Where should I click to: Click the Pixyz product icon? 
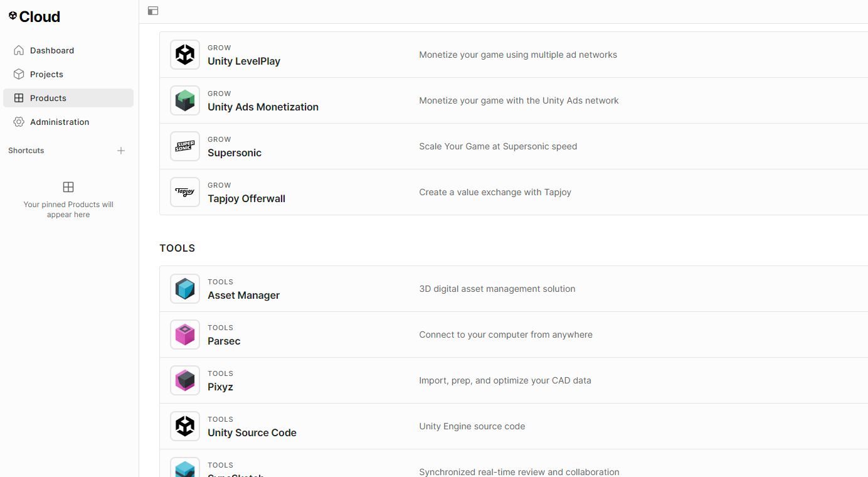point(185,380)
